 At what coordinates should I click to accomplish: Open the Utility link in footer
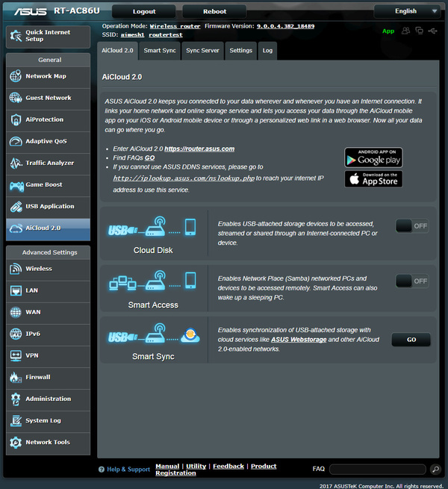(x=196, y=467)
